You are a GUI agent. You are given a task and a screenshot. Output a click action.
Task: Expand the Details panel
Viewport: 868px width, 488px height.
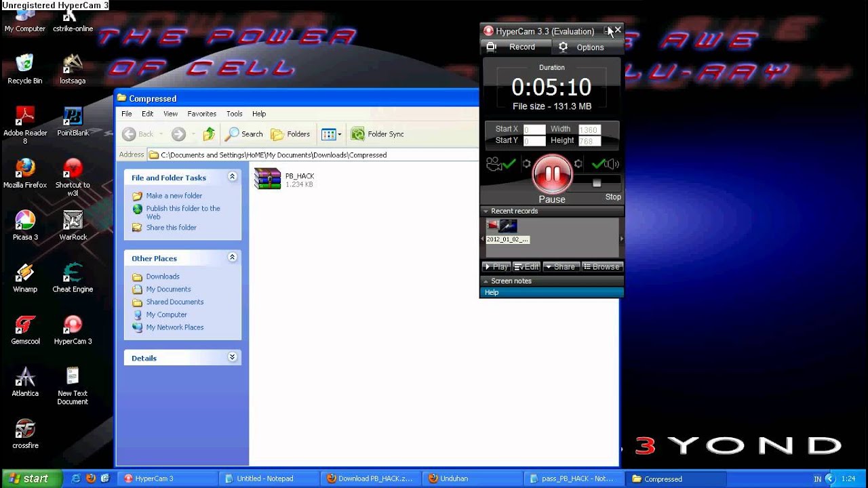tap(232, 357)
